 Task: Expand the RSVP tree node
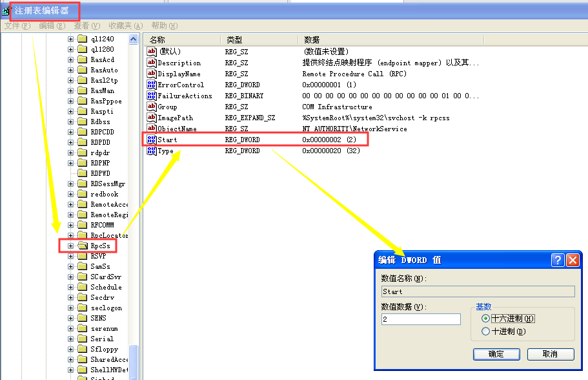tap(70, 256)
